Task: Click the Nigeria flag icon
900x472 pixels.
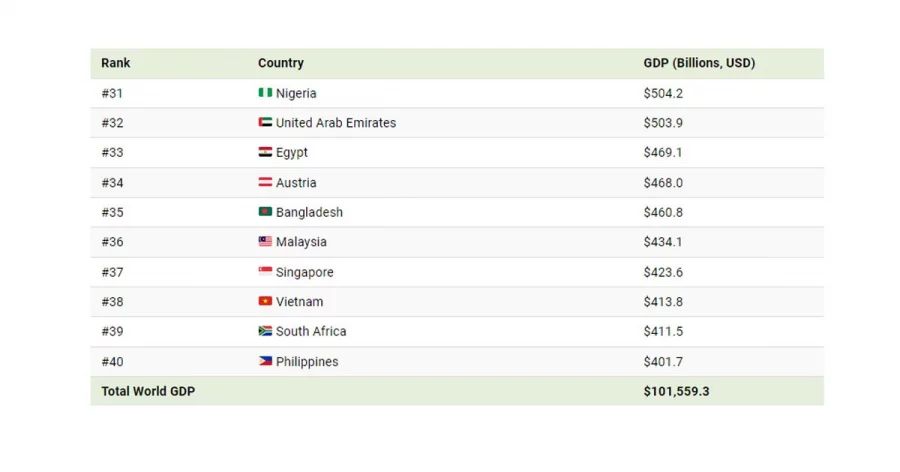Action: 265,92
